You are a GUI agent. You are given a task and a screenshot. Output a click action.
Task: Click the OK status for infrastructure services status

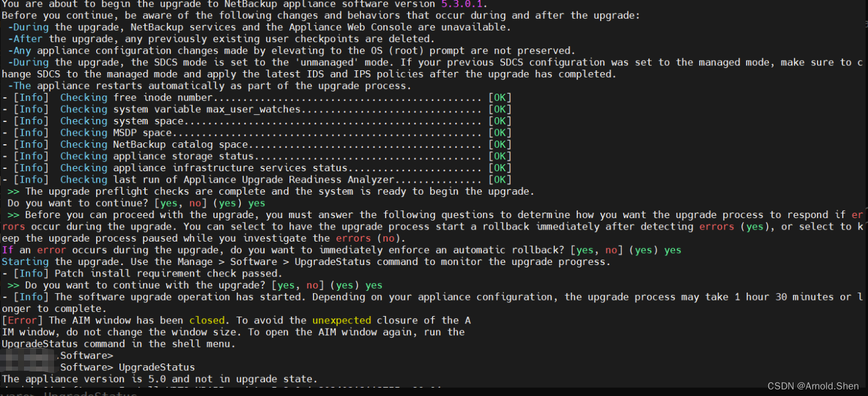point(500,168)
